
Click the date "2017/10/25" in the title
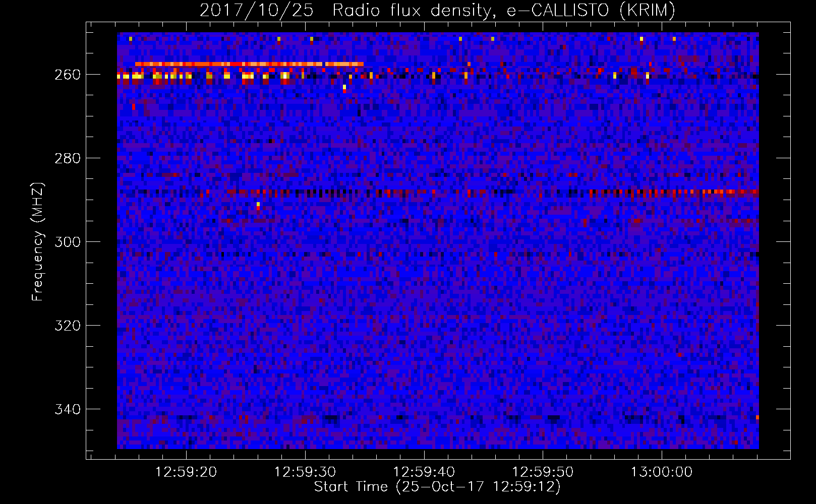[256, 11]
